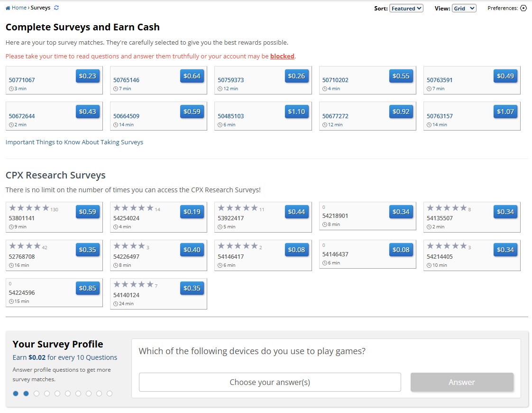The image size is (532, 413).
Task: Select the last profile progress dot
Action: pyautogui.click(x=110, y=394)
